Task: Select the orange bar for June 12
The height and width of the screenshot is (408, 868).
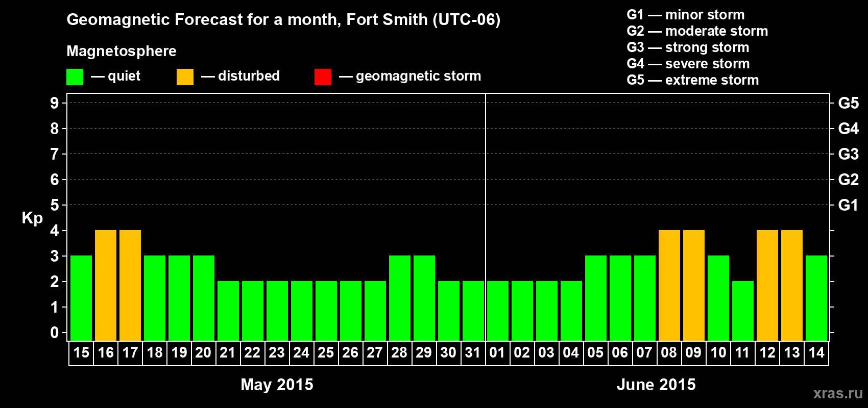Action: 767,285
